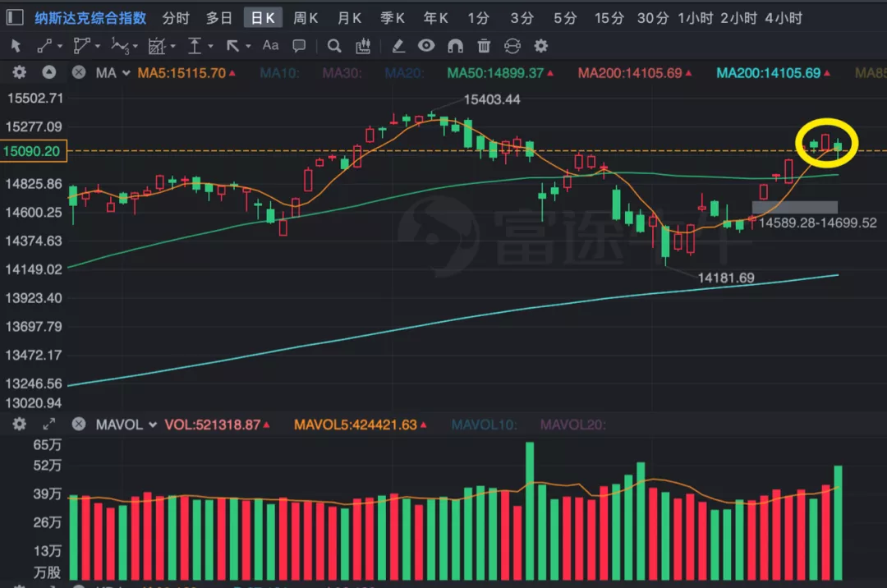Select the Aa text tool
The width and height of the screenshot is (887, 588).
(x=270, y=45)
